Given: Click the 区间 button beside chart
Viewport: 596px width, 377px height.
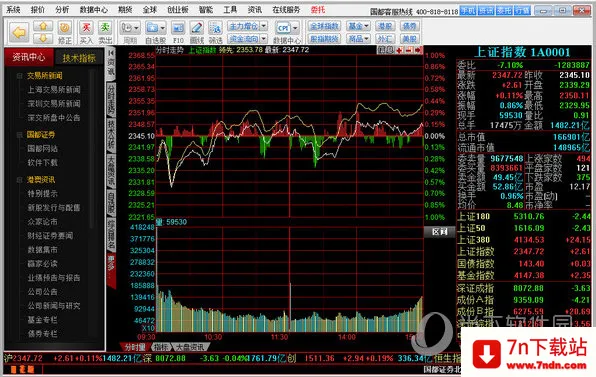Looking at the screenshot, I should (439, 232).
